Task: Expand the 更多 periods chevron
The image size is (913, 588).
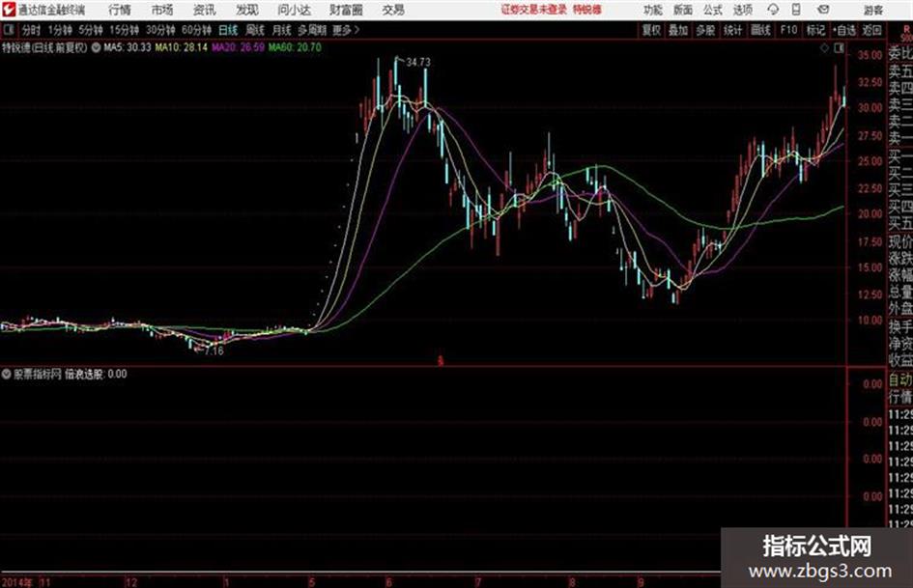Action: coord(347,30)
